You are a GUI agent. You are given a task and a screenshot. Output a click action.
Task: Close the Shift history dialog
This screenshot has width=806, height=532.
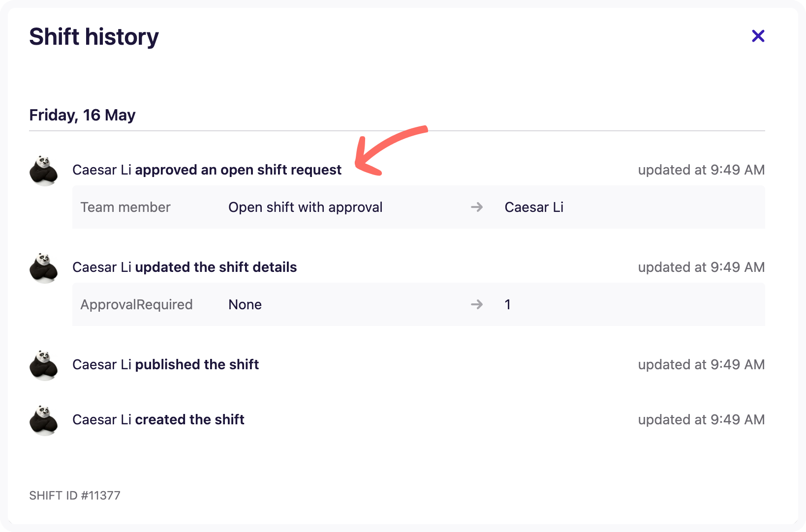pos(758,36)
